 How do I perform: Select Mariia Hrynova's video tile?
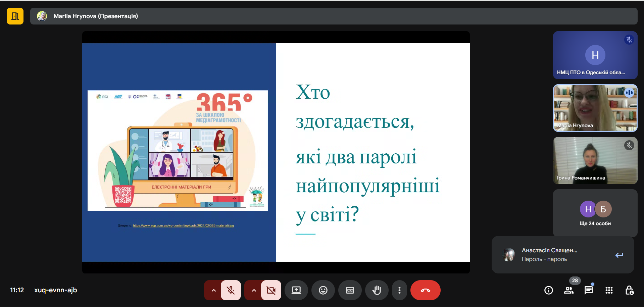click(x=595, y=108)
